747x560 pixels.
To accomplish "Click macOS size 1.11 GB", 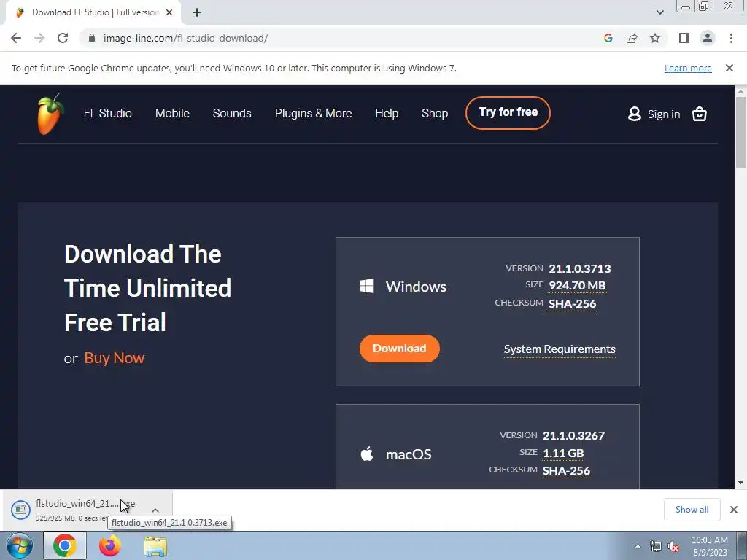I will [563, 454].
